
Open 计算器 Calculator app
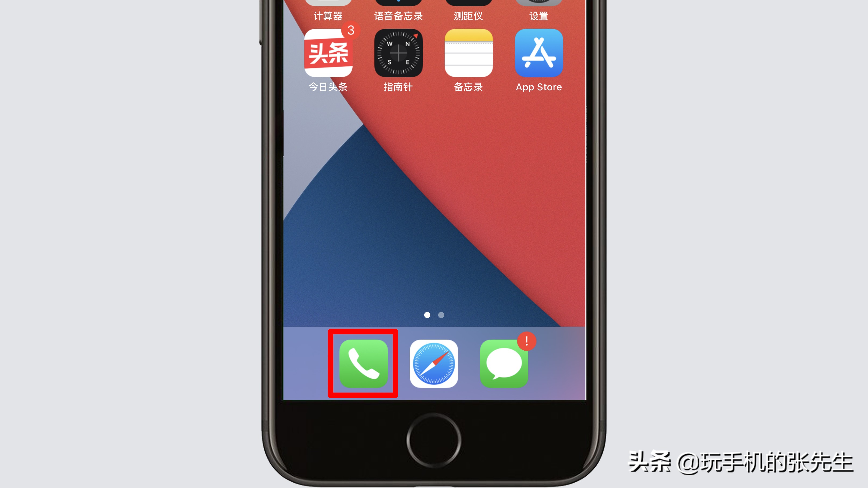click(328, 3)
